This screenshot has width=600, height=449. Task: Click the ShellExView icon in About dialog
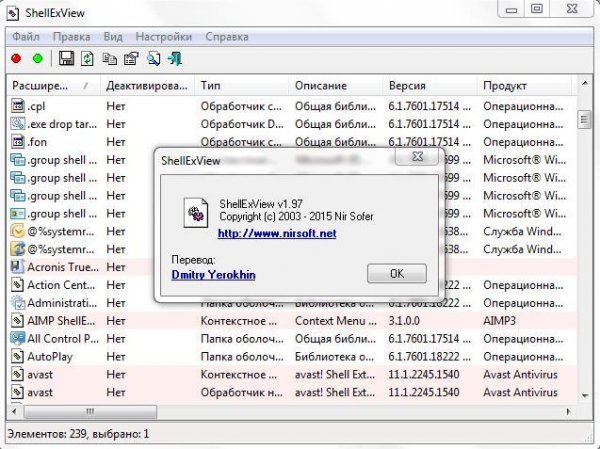196,213
